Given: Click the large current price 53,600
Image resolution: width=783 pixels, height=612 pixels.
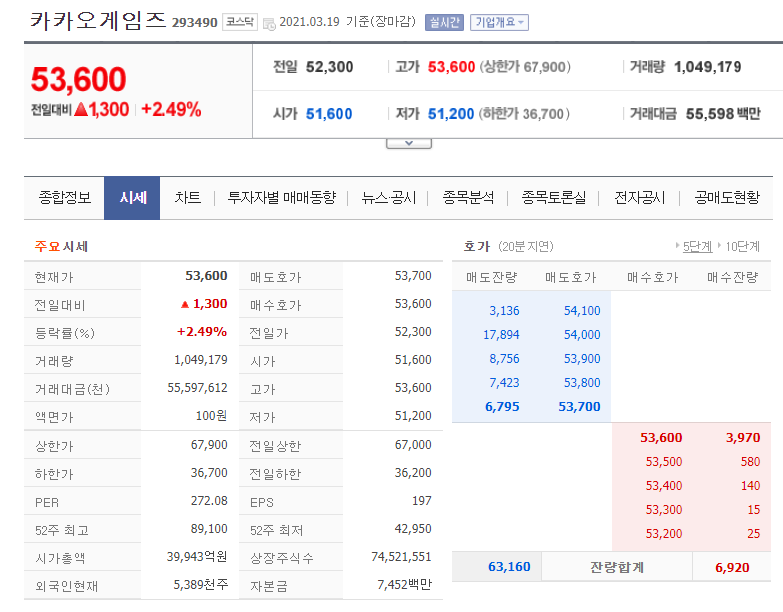Looking at the screenshot, I should (78, 79).
